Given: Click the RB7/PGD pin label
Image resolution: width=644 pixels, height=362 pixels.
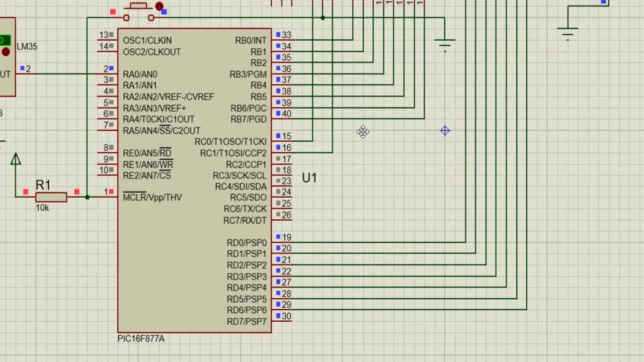Looking at the screenshot, I should point(249,119).
